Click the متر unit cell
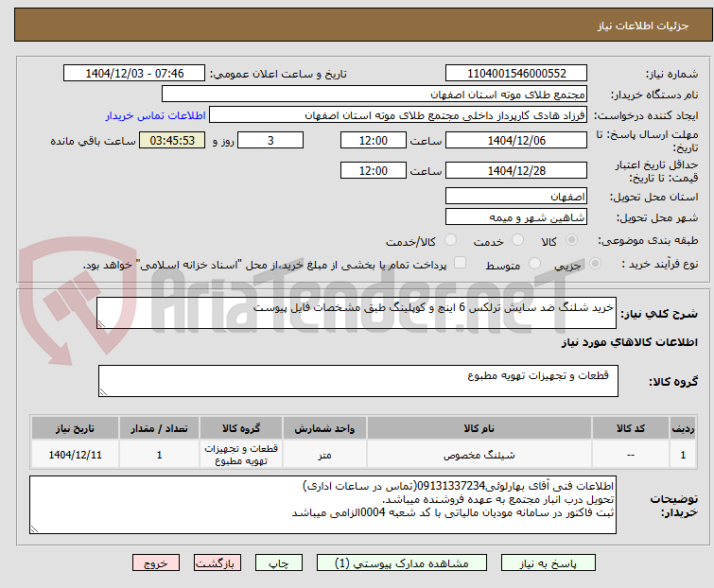The height and width of the screenshot is (588, 714). (324, 455)
